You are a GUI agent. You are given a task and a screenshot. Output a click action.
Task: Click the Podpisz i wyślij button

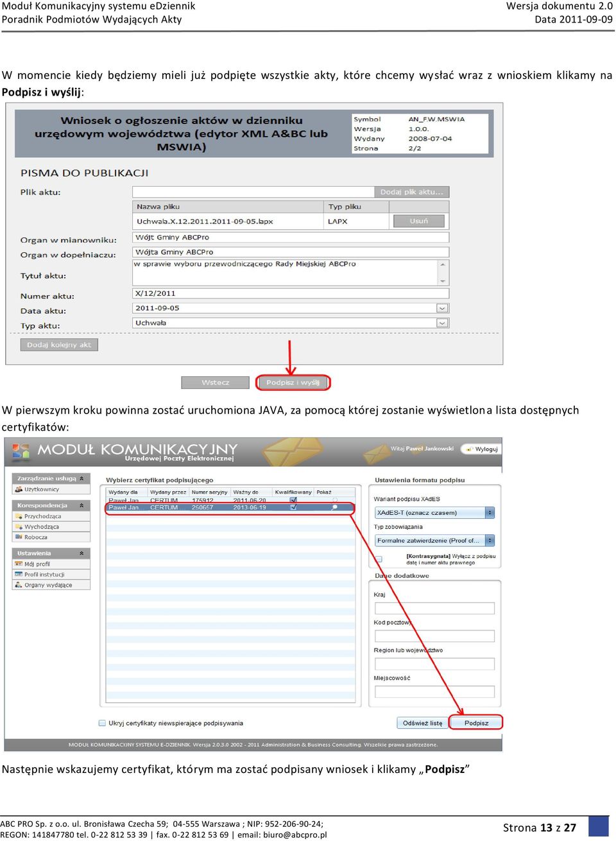pos(293,383)
